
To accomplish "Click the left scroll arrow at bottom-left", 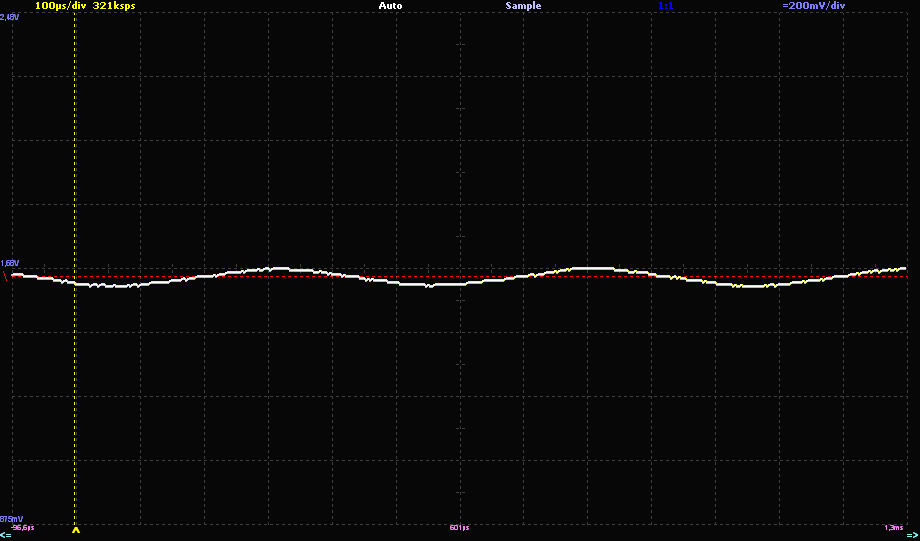I will (6, 535).
